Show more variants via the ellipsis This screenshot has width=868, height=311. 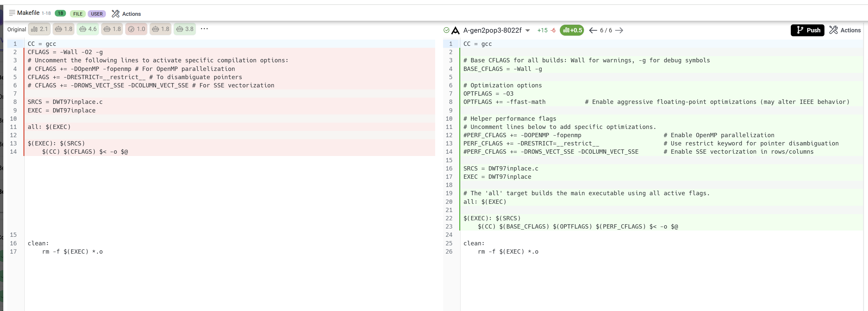pyautogui.click(x=204, y=29)
